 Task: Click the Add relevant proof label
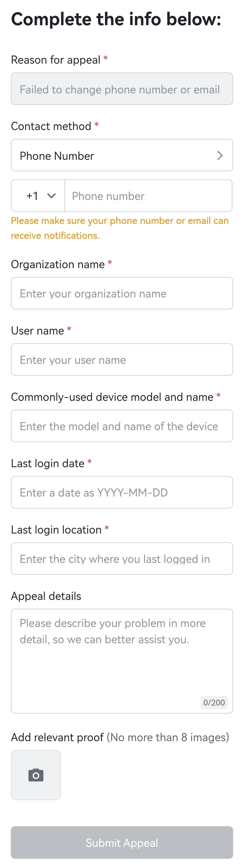pos(57,737)
